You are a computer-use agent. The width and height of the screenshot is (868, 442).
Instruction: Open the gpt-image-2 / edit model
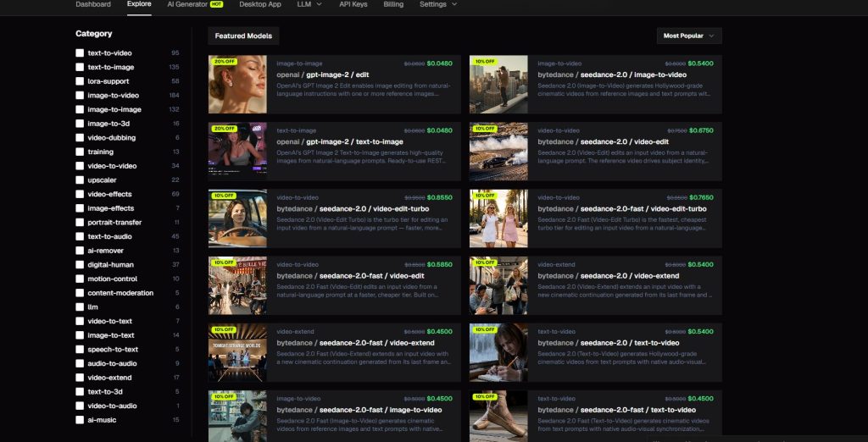pyautogui.click(x=334, y=84)
